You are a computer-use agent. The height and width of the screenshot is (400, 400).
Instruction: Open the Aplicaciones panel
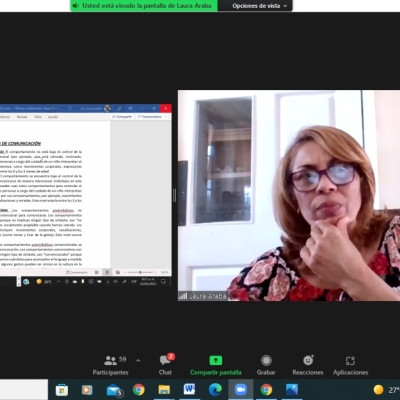(350, 365)
